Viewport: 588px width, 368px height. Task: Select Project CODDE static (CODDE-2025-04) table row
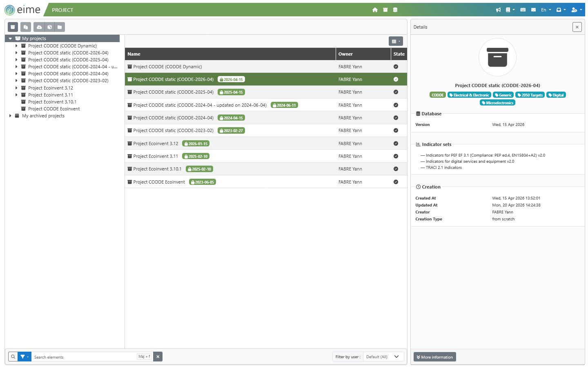pos(266,92)
